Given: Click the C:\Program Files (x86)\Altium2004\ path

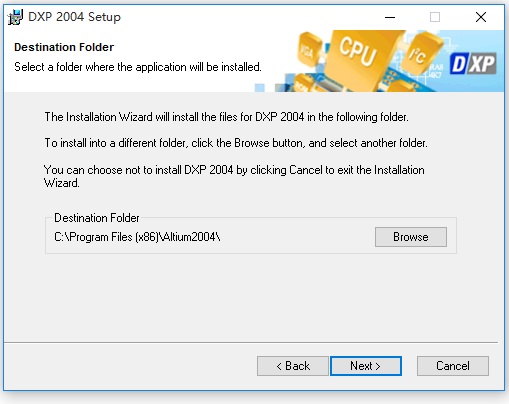Looking at the screenshot, I should [x=137, y=237].
